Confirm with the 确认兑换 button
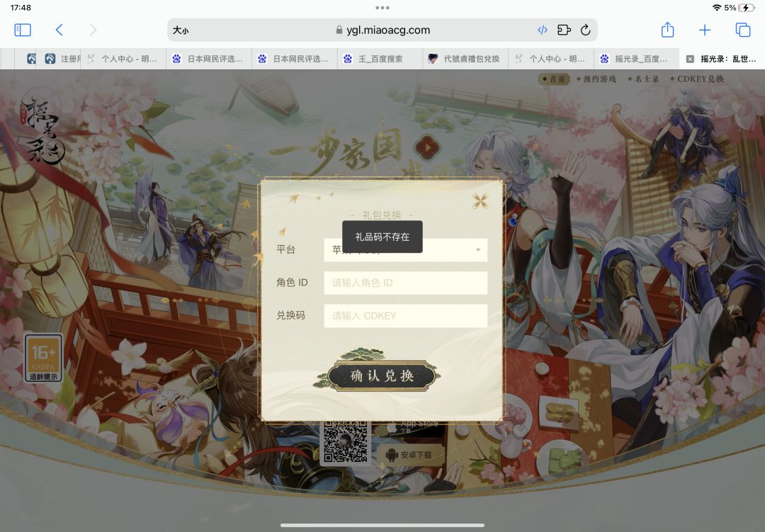 pos(382,375)
